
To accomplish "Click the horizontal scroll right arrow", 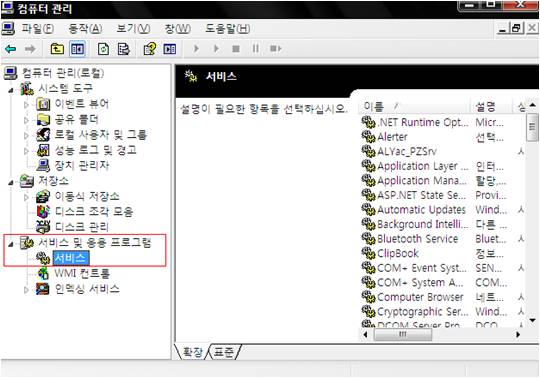I will coord(518,334).
